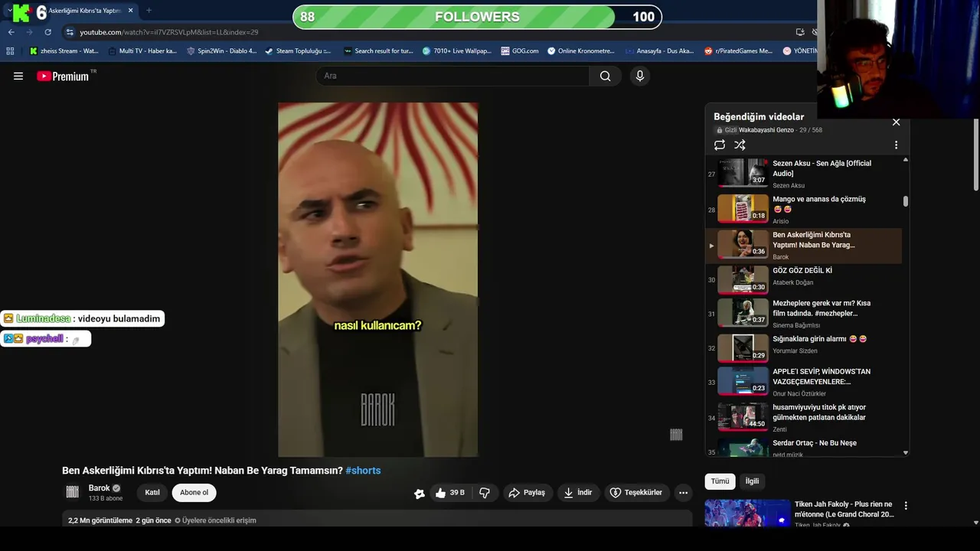Click the Abone ol subscribe button
980x551 pixels.
pyautogui.click(x=194, y=493)
